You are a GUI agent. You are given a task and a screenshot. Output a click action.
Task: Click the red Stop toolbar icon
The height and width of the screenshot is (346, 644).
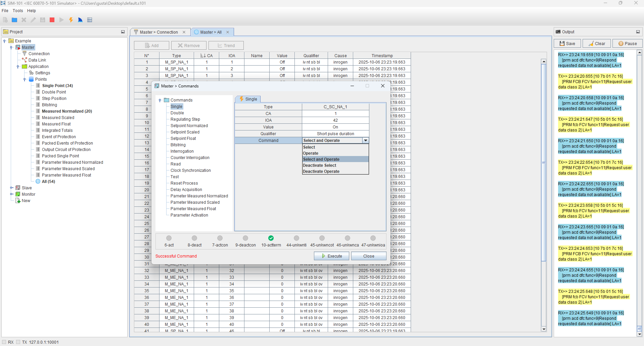point(52,20)
